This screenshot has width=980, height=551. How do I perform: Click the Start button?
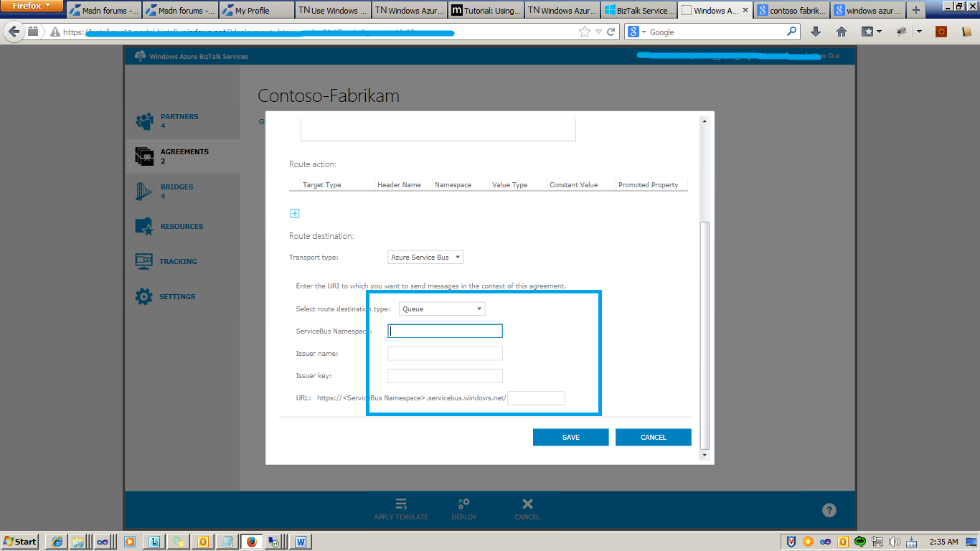[21, 542]
